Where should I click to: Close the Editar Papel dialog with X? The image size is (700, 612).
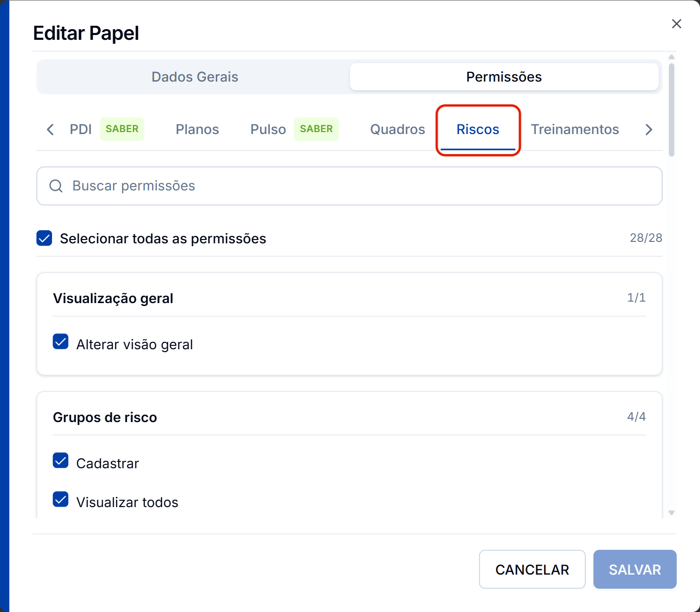coord(676,24)
